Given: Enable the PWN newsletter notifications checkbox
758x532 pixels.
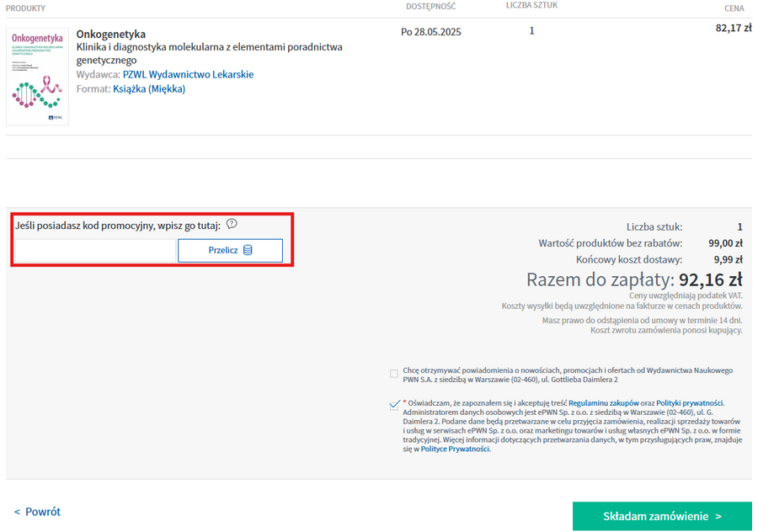Looking at the screenshot, I should pyautogui.click(x=394, y=374).
